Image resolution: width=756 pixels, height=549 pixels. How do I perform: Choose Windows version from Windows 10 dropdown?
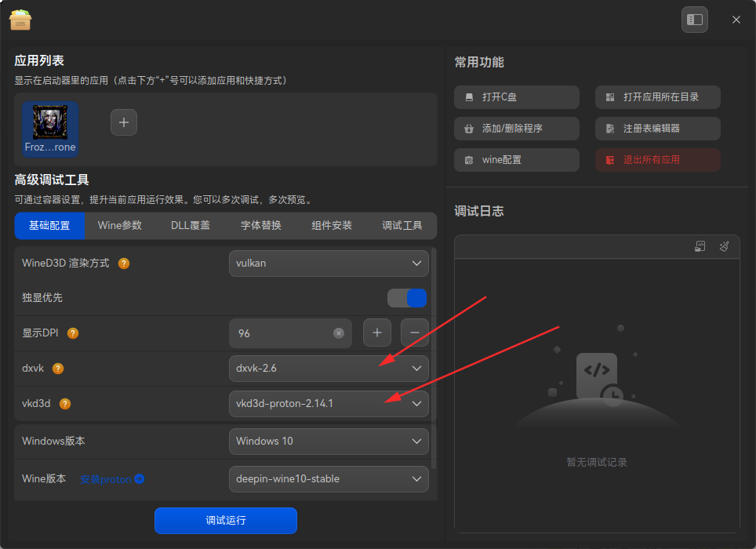coord(329,441)
